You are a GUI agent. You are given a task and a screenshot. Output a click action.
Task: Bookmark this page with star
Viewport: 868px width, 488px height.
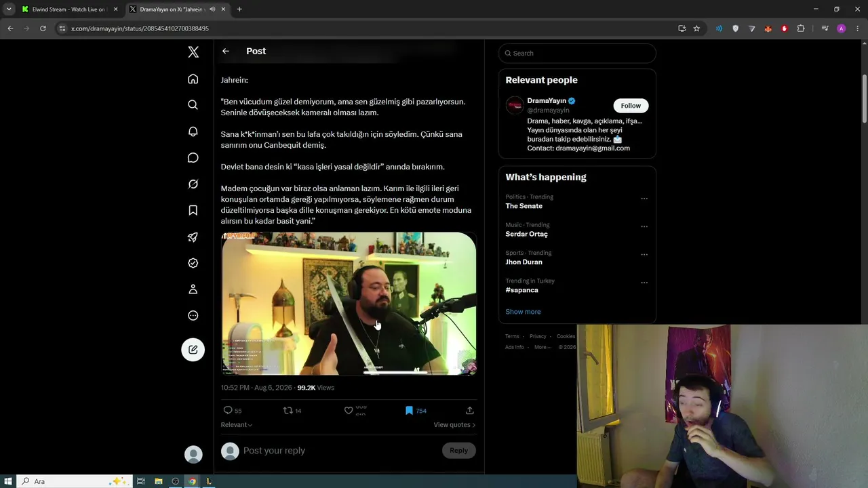point(696,28)
